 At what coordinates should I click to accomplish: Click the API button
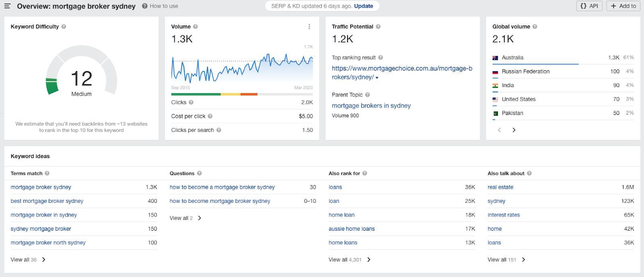pos(589,6)
